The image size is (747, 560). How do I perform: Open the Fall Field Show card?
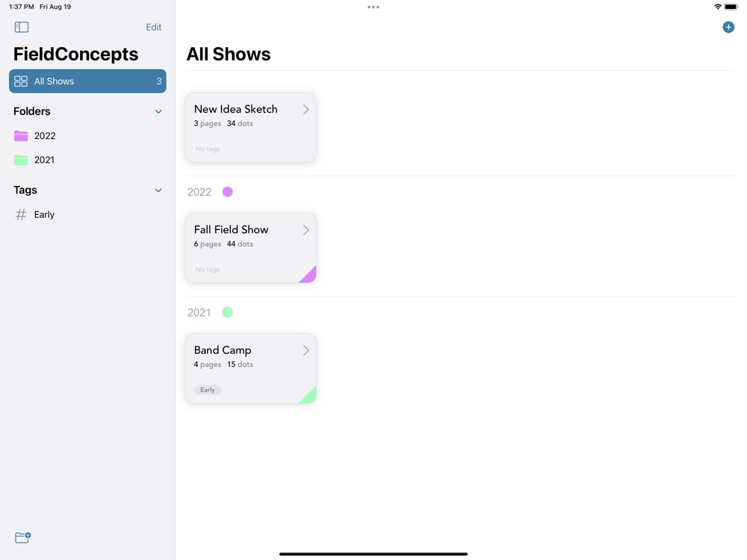(x=250, y=248)
